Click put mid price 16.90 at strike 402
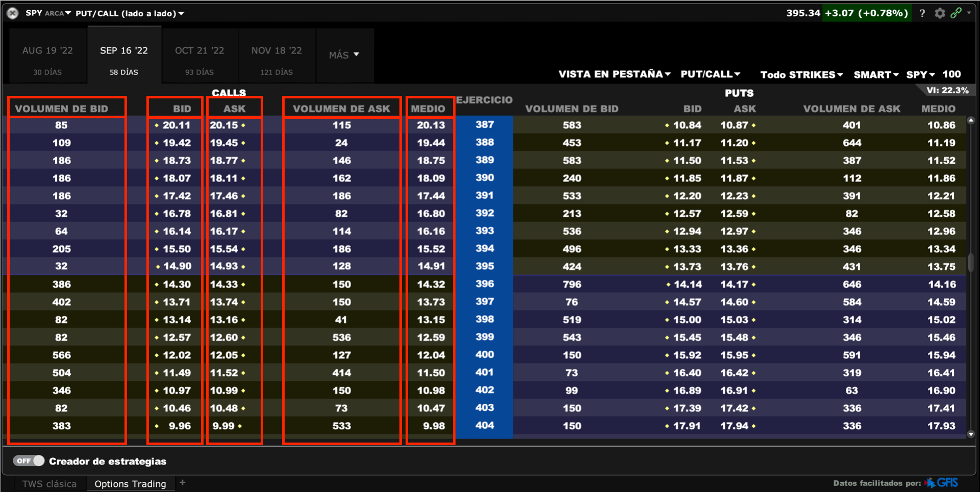 pos(941,391)
